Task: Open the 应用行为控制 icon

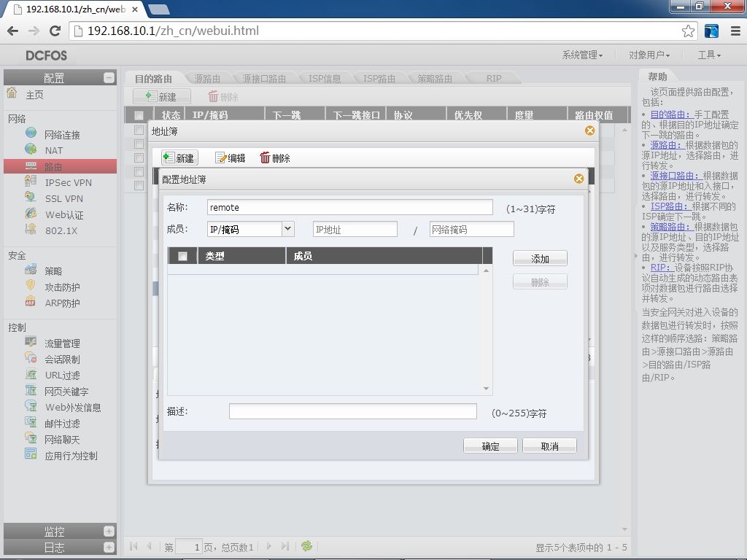Action: pyautogui.click(x=31, y=454)
